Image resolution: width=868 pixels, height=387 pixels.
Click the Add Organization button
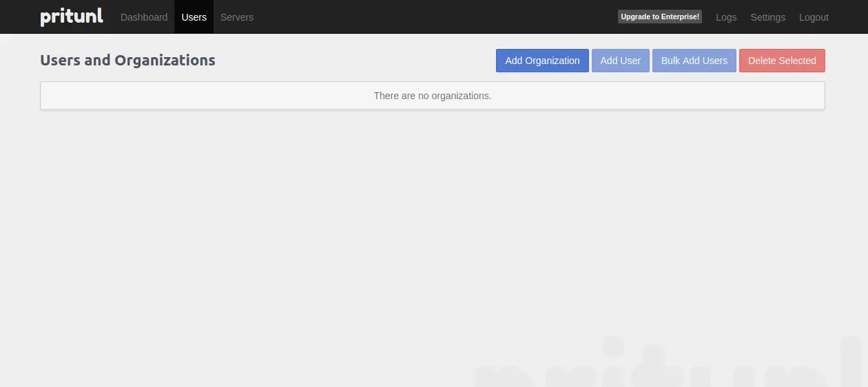pos(542,61)
